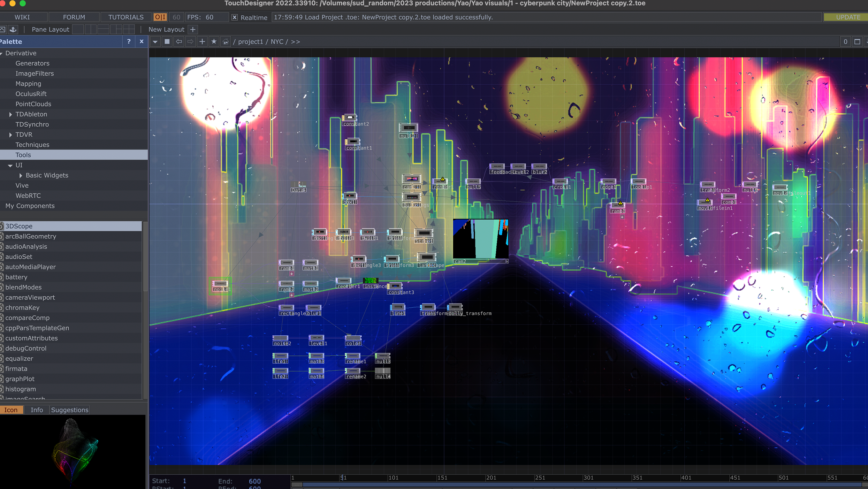This screenshot has height=489, width=868.
Task: Click the bookmark star icon
Action: click(214, 41)
